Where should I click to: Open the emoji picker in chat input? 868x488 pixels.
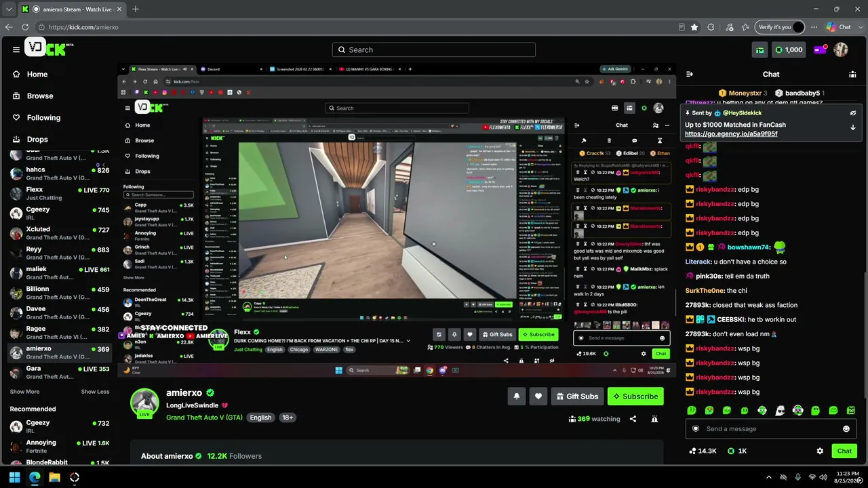846,429
